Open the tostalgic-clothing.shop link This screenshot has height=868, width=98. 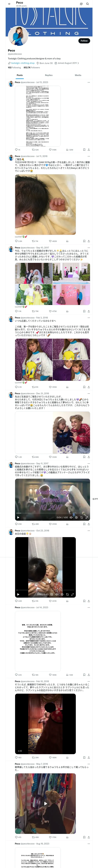(x=23, y=63)
